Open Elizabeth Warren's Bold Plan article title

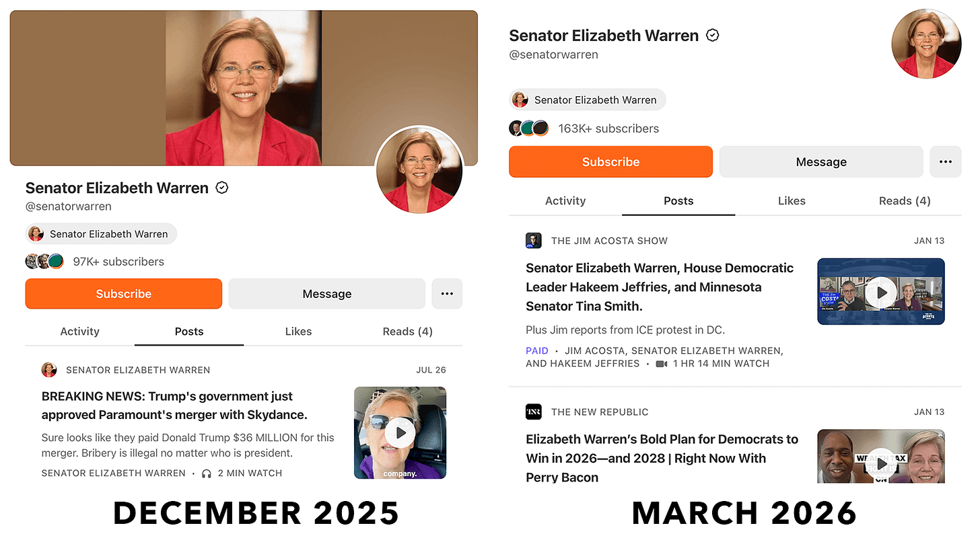point(662,458)
